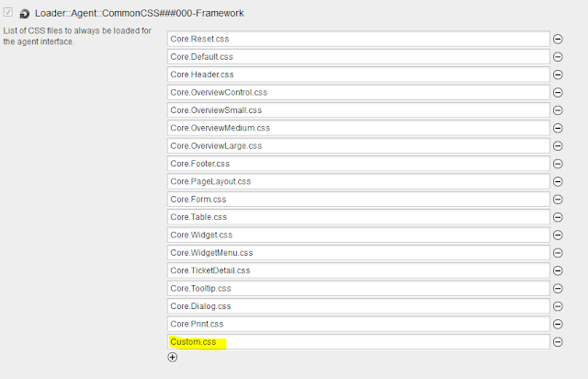Edit the Core.OverviewMedium.css field
This screenshot has width=588, height=379.
(358, 128)
